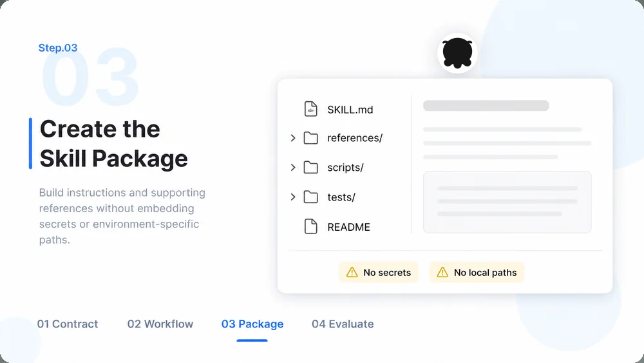Expand the tests/ folder chevron
Screen dimensions: 644x363
click(293, 197)
